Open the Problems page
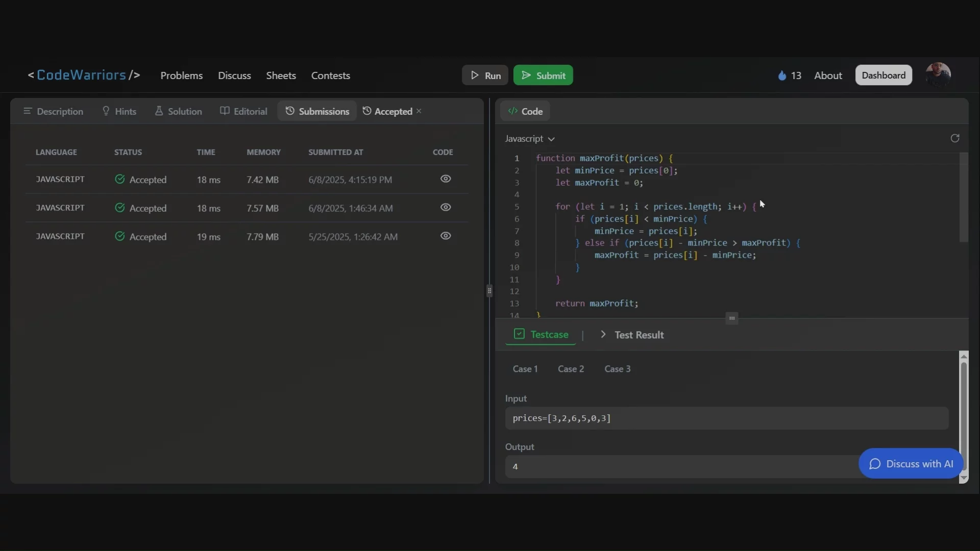Image resolution: width=980 pixels, height=551 pixels. 181,76
